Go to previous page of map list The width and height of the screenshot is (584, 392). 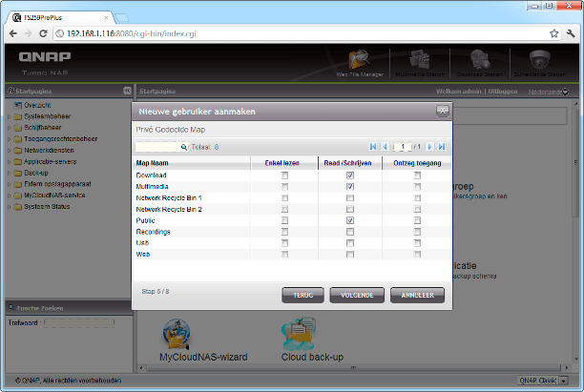(x=385, y=147)
